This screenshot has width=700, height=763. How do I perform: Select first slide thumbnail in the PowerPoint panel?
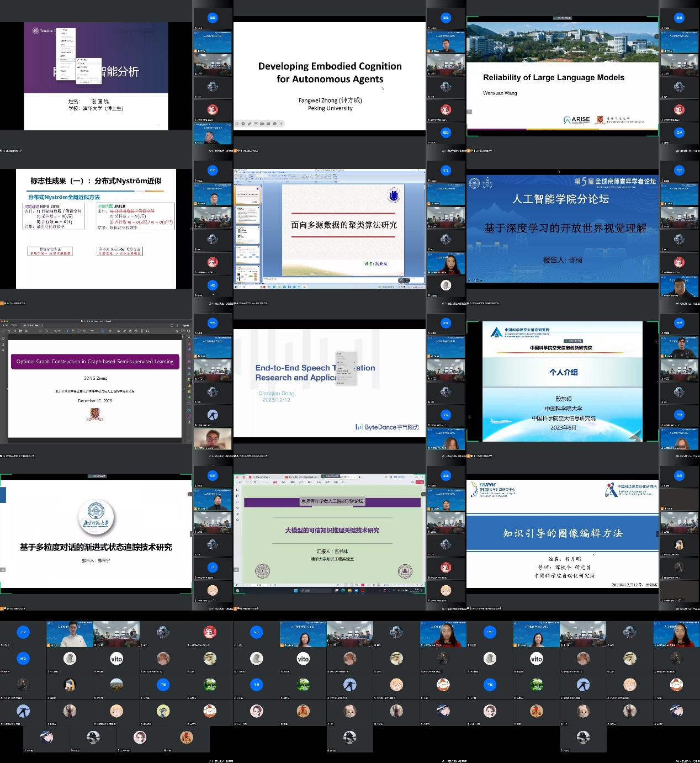247,194
